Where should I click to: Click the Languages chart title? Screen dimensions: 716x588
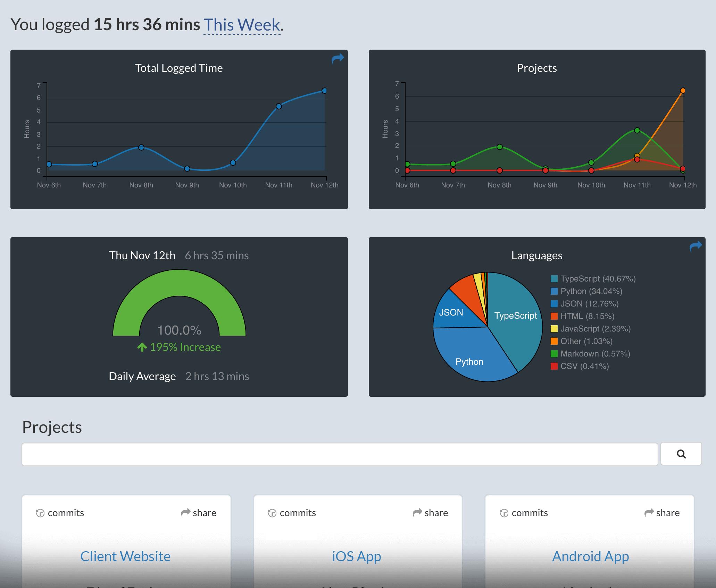tap(537, 255)
